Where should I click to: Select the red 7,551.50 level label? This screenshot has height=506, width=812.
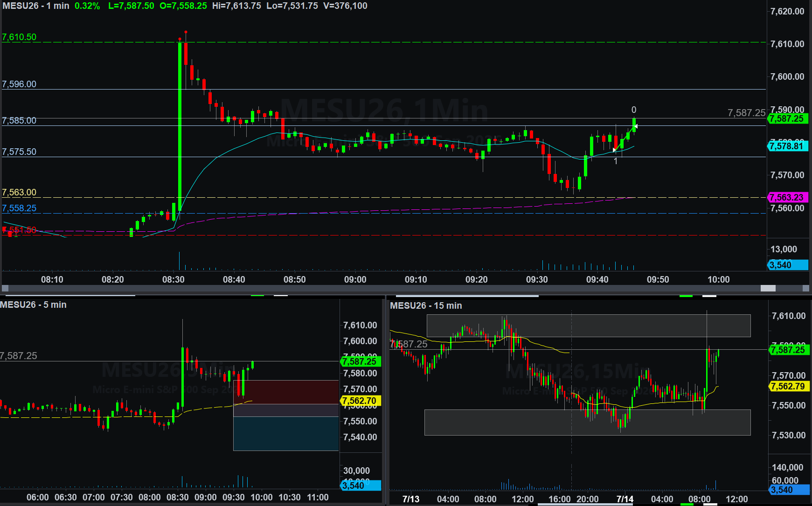click(x=19, y=230)
